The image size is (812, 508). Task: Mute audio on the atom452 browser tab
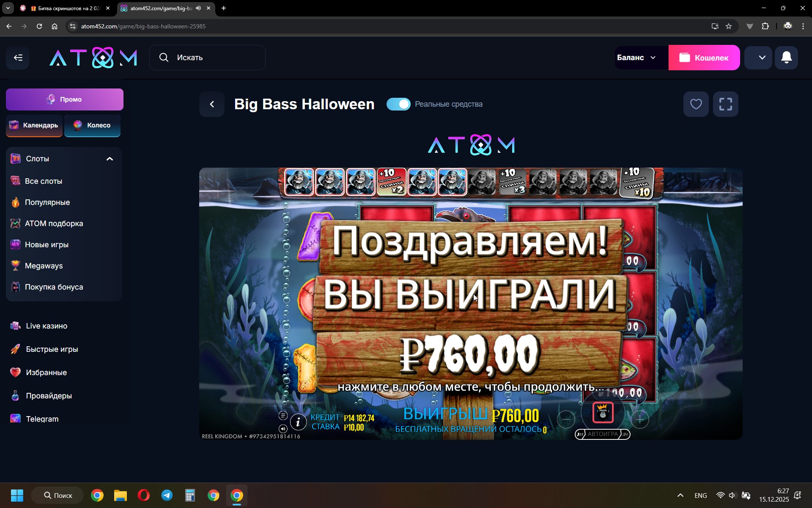click(198, 8)
